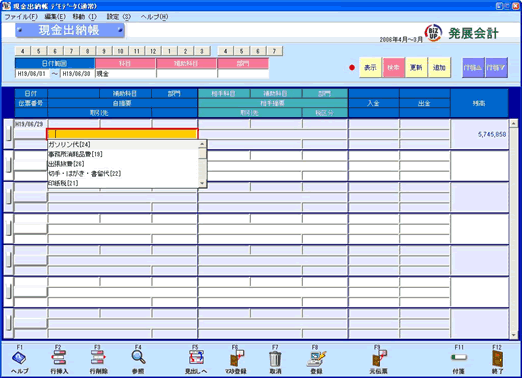Open the ファイル(F) menu
Image resolution: width=523 pixels, height=379 pixels.
coord(21,17)
